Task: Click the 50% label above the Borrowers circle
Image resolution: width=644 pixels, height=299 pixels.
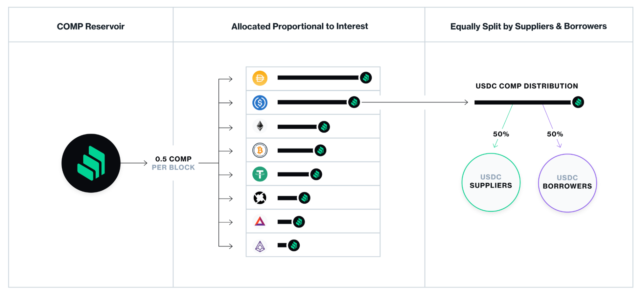Action: [x=555, y=134]
